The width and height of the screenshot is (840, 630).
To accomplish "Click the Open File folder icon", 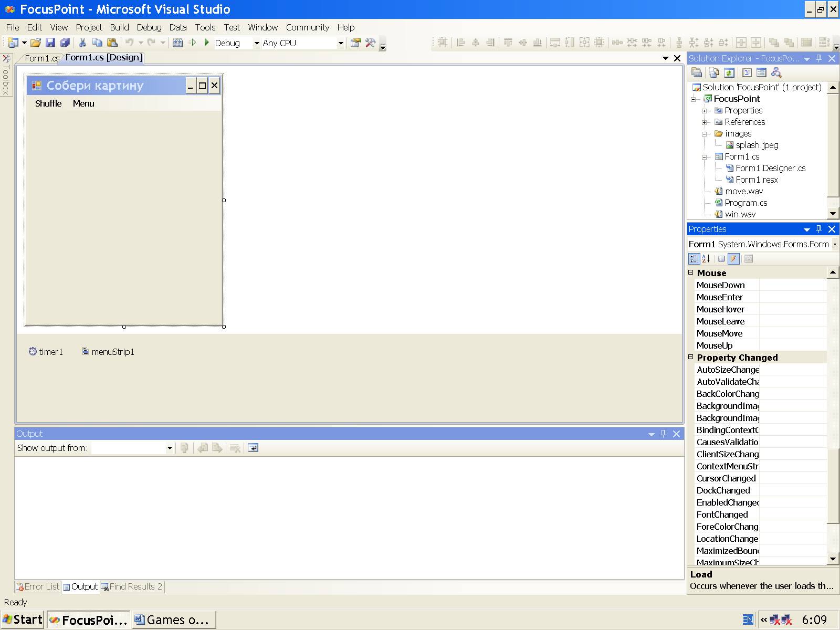I will click(35, 43).
